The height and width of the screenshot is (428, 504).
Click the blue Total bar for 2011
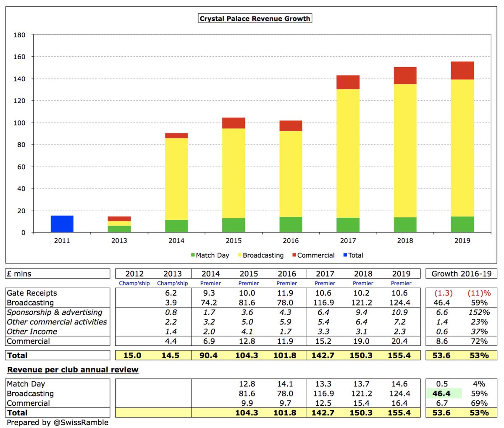[x=62, y=224]
